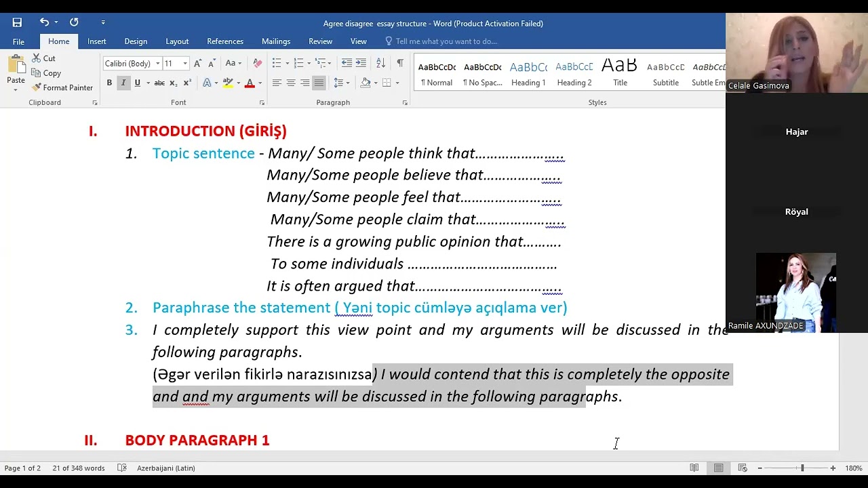Decrease paragraph indent
This screenshot has height=488, width=868.
point(347,63)
